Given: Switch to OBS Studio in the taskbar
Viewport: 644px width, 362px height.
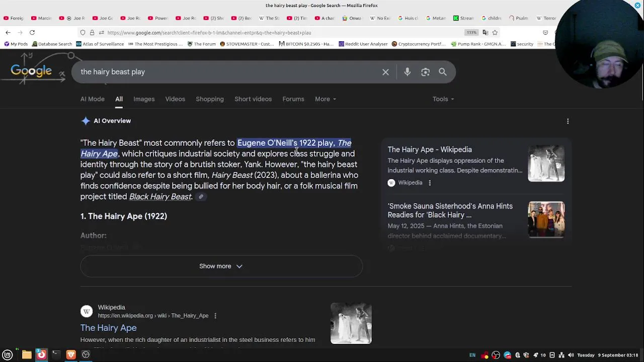Looking at the screenshot, I should 86,355.
